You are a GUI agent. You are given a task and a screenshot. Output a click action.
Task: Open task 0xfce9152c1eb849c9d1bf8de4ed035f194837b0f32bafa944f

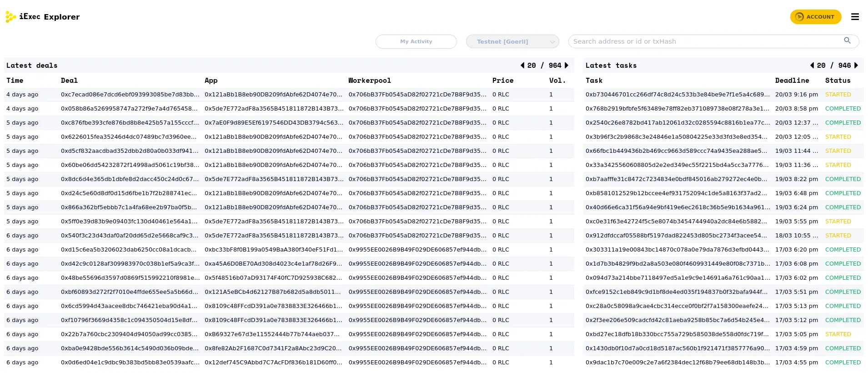(677, 292)
